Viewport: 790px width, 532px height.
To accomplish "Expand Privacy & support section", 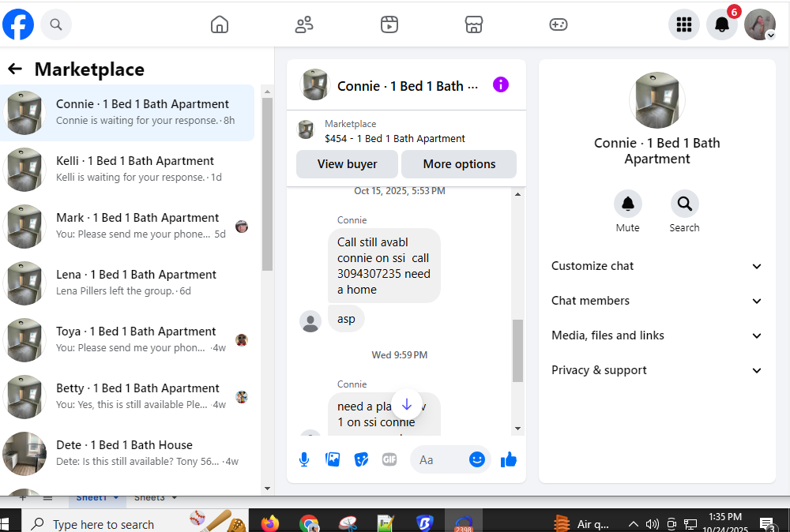I will [x=656, y=370].
